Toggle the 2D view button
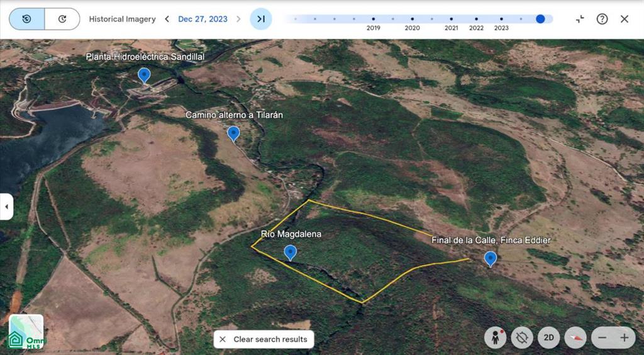The height and width of the screenshot is (355, 644). point(548,338)
